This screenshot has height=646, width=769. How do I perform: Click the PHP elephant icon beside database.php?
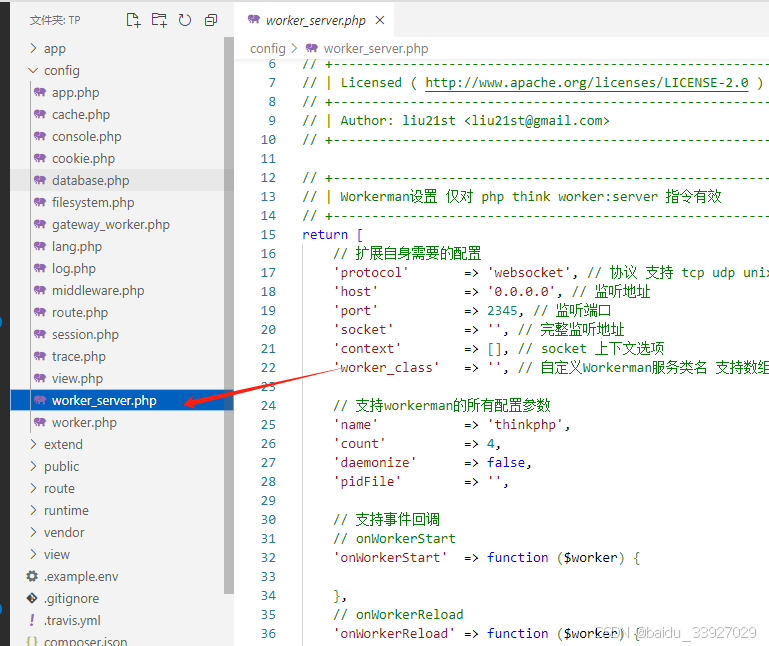tap(40, 180)
